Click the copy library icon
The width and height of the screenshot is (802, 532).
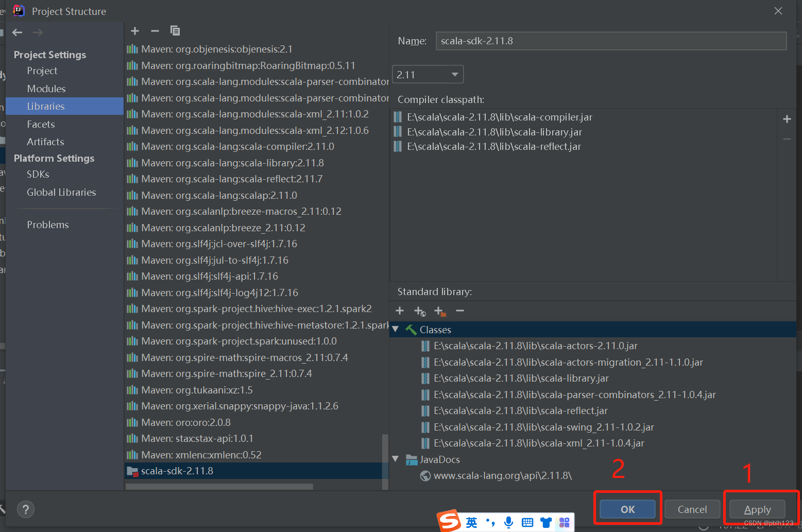(175, 31)
